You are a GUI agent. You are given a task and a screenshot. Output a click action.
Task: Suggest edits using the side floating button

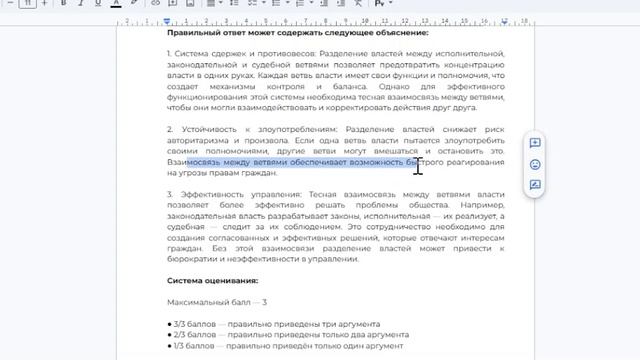click(x=535, y=185)
